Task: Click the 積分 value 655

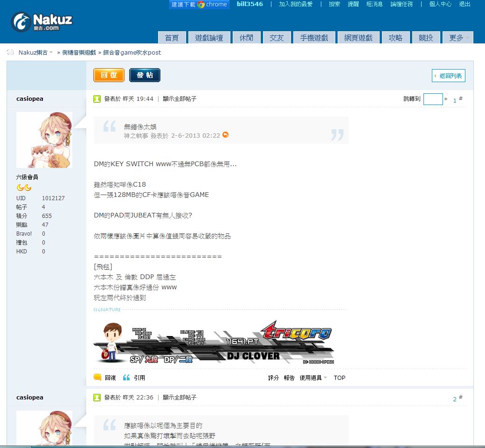Action: tap(47, 216)
